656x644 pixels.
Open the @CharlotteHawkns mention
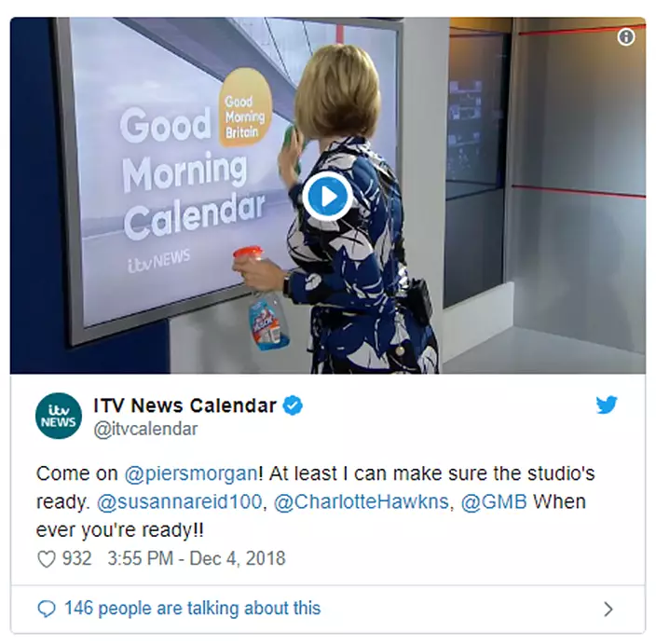click(362, 501)
